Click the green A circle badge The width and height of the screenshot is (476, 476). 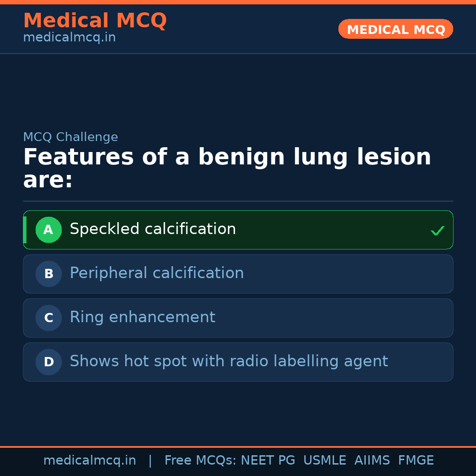click(48, 230)
